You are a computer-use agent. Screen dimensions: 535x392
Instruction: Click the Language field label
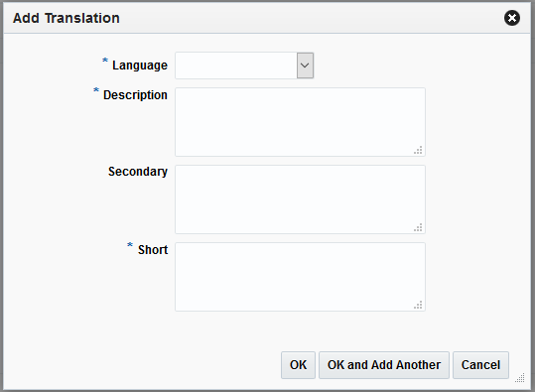(x=140, y=65)
